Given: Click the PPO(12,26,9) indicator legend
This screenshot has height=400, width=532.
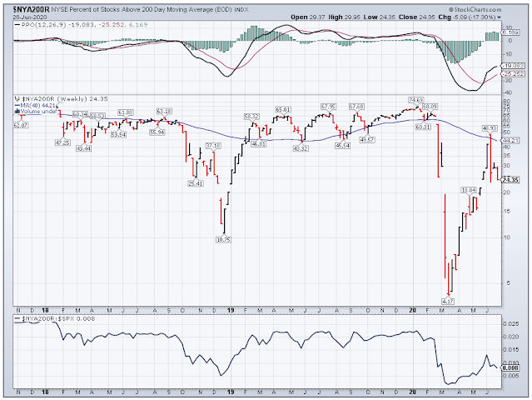Looking at the screenshot, I should [82, 25].
